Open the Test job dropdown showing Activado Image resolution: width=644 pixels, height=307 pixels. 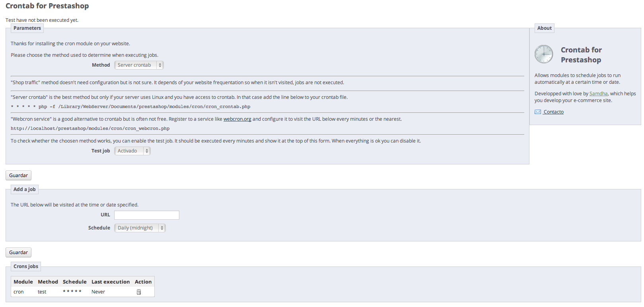(x=132, y=151)
